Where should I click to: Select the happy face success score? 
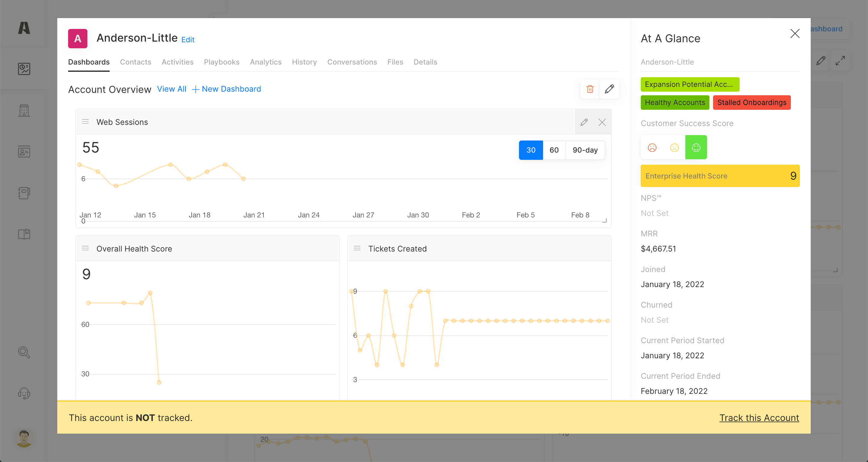[x=696, y=147]
